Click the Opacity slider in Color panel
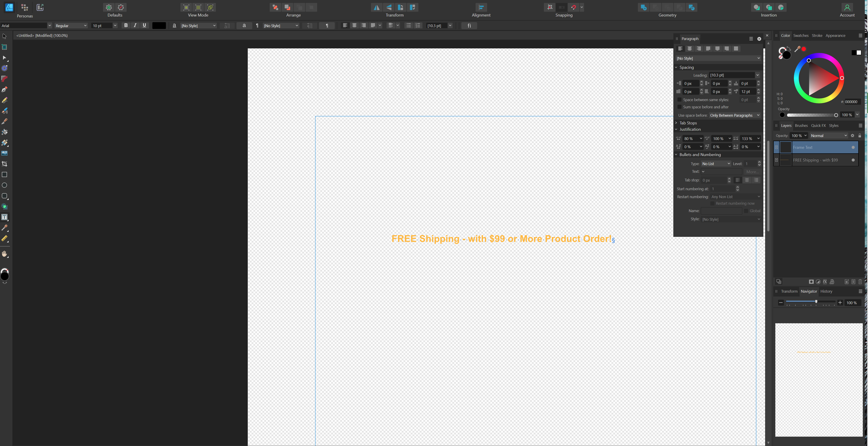 812,115
